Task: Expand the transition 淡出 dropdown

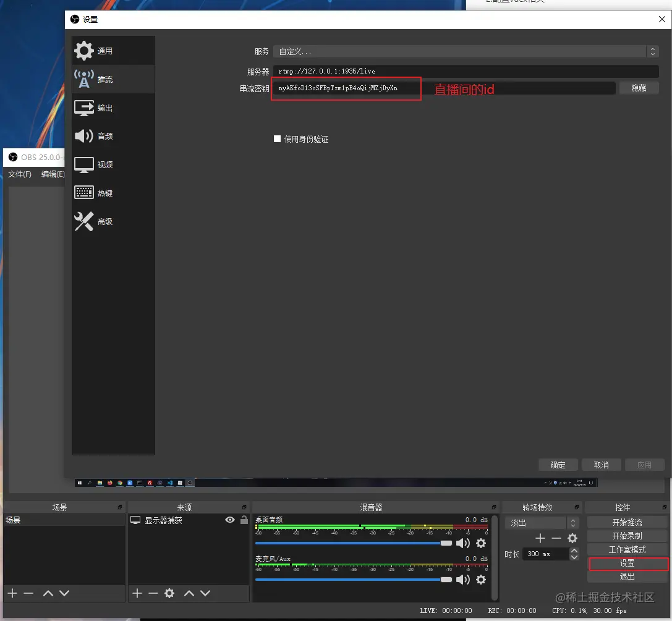Action: (x=542, y=523)
